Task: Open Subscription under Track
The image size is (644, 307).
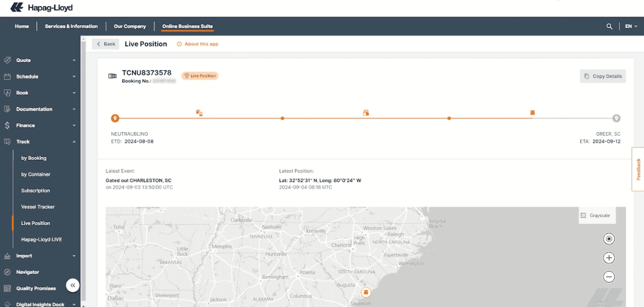Action: click(x=36, y=191)
